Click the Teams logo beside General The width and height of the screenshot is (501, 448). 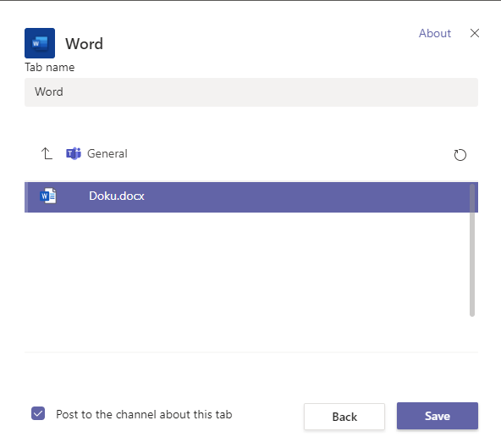pyautogui.click(x=74, y=153)
